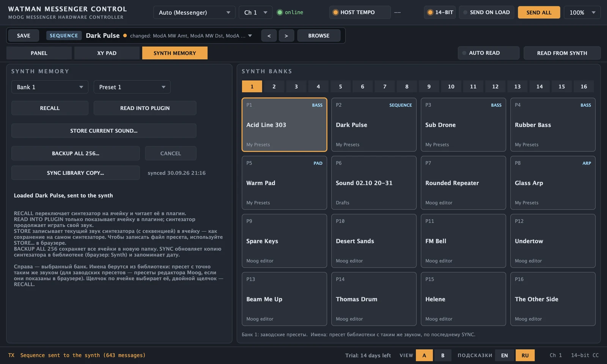Click the SEQUENCE tag next to Dark Pulse
607x364 pixels.
[64, 36]
